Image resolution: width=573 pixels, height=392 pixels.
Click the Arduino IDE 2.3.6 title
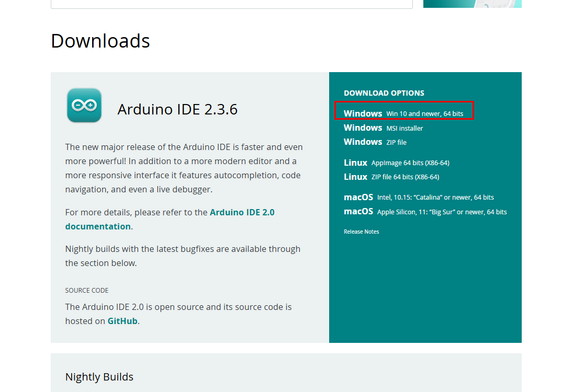(177, 109)
